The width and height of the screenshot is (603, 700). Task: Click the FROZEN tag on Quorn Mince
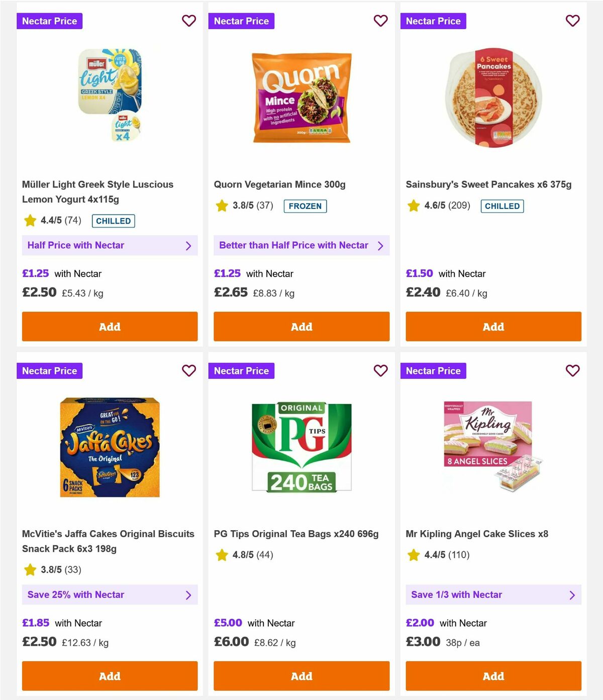pos(305,206)
